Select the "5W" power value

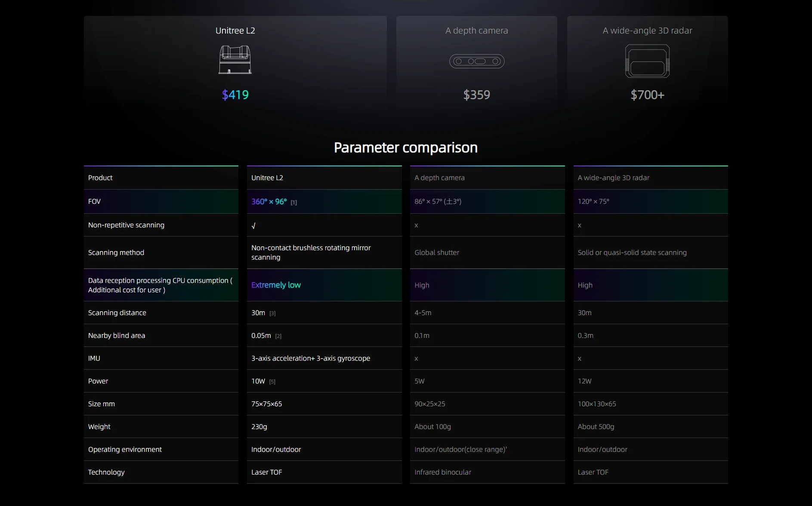click(420, 381)
